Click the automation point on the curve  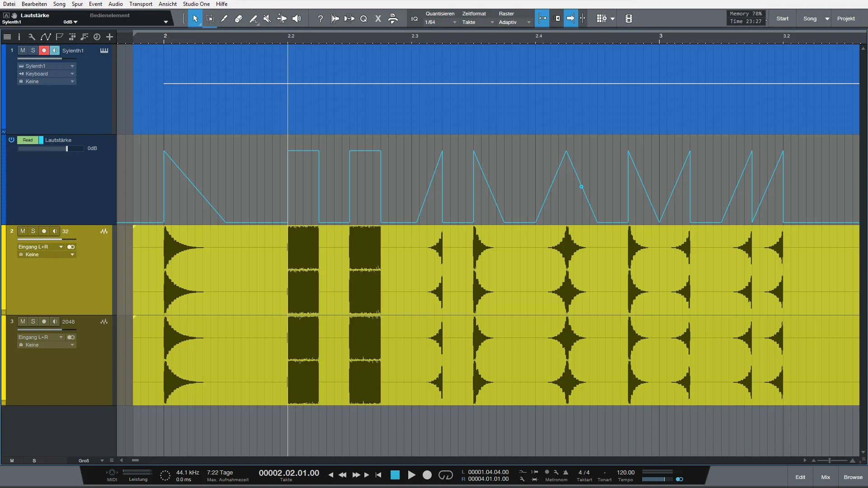pyautogui.click(x=581, y=187)
